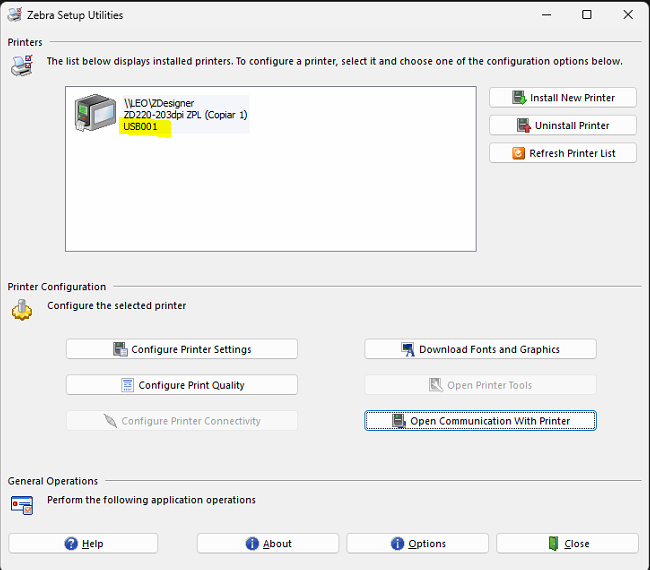Image resolution: width=650 pixels, height=570 pixels.
Task: Open Configure Printer Settings
Action: (x=182, y=349)
